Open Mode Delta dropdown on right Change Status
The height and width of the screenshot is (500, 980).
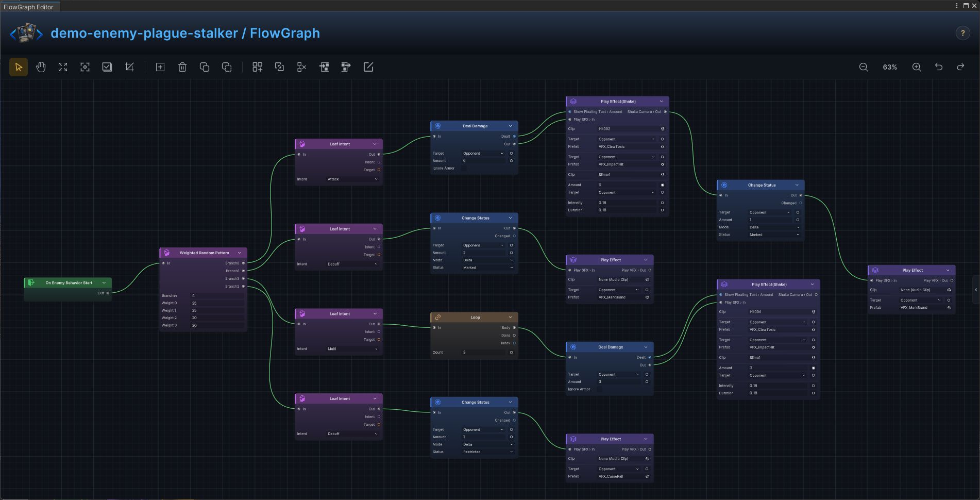click(x=774, y=227)
